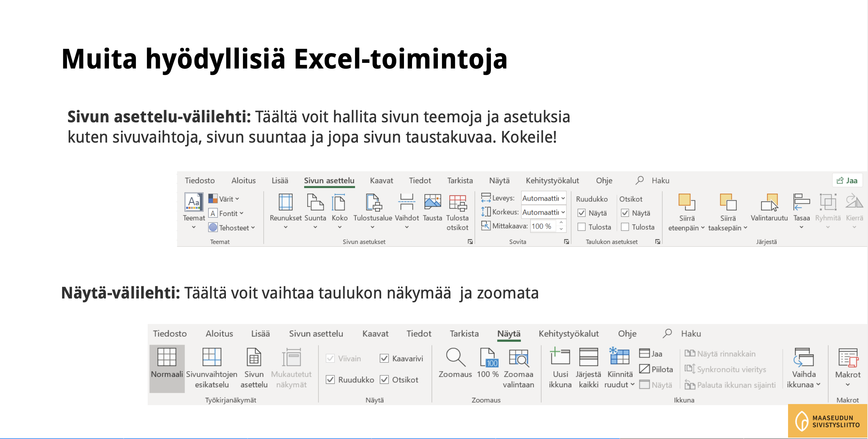Open Ohje tab in upper ribbon

604,180
